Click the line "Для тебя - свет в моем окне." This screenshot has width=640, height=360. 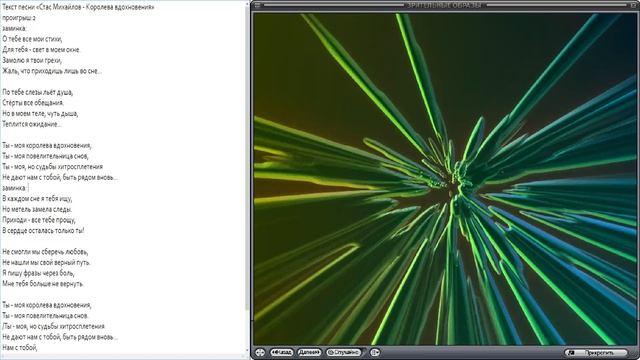pyautogui.click(x=41, y=49)
